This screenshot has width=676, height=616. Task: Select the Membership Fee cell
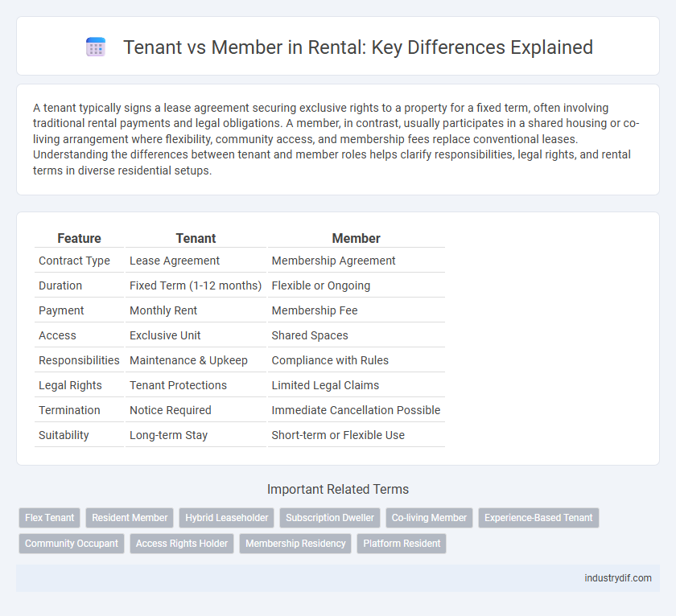point(315,310)
